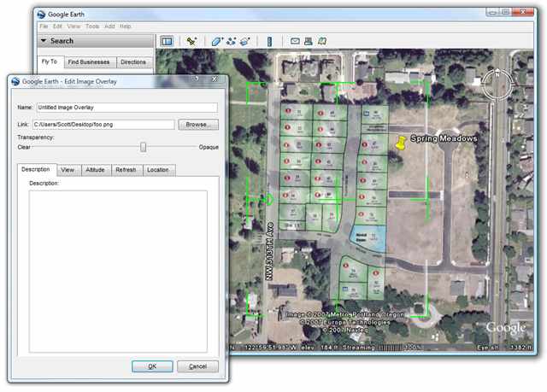The width and height of the screenshot is (547, 392).
Task: Open the Edit menu
Action: pyautogui.click(x=57, y=26)
